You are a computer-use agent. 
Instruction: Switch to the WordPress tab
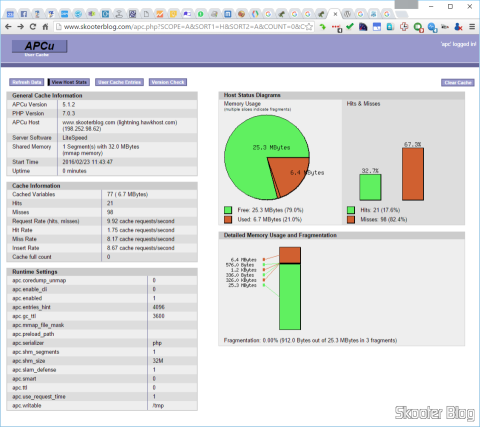click(x=347, y=14)
